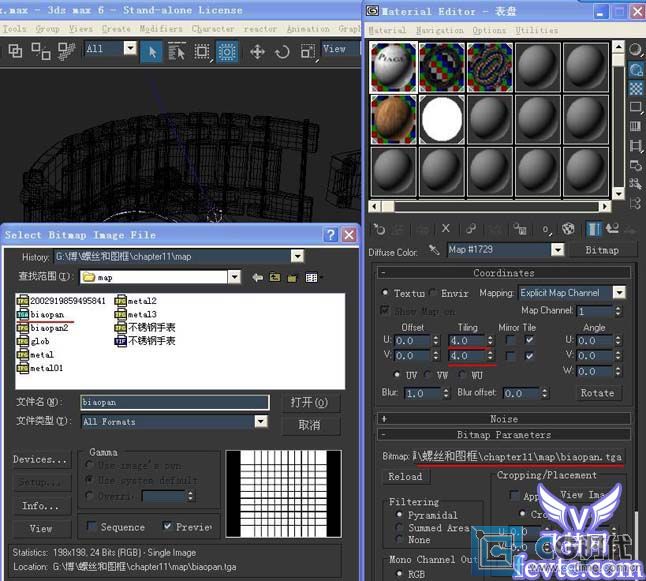646x581 pixels.
Task: Open Options menu in Material Editor
Action: click(489, 30)
